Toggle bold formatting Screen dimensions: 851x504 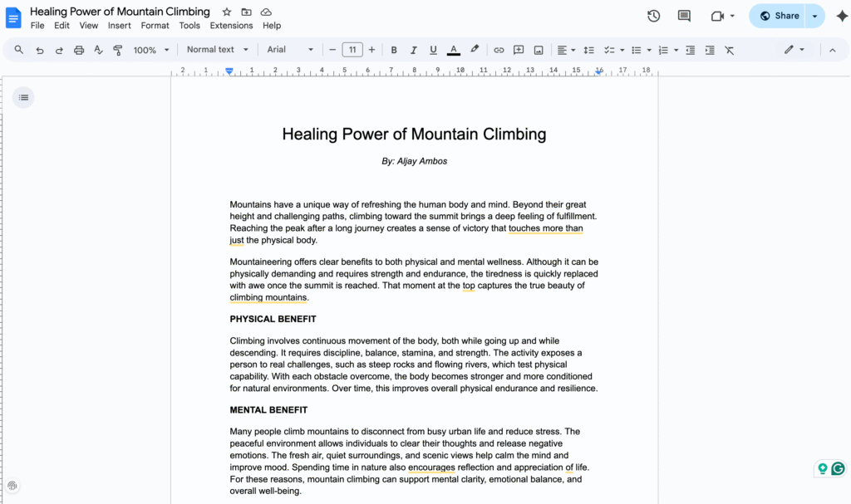pyautogui.click(x=394, y=50)
